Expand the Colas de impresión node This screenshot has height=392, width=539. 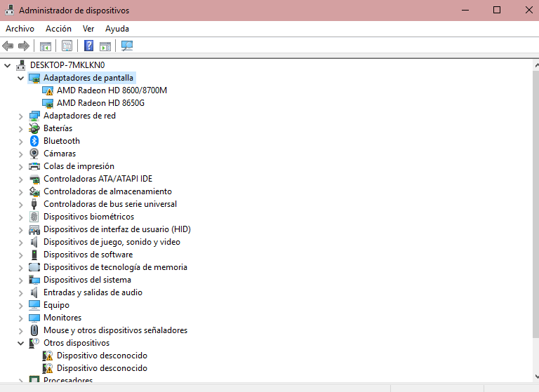[x=20, y=167]
